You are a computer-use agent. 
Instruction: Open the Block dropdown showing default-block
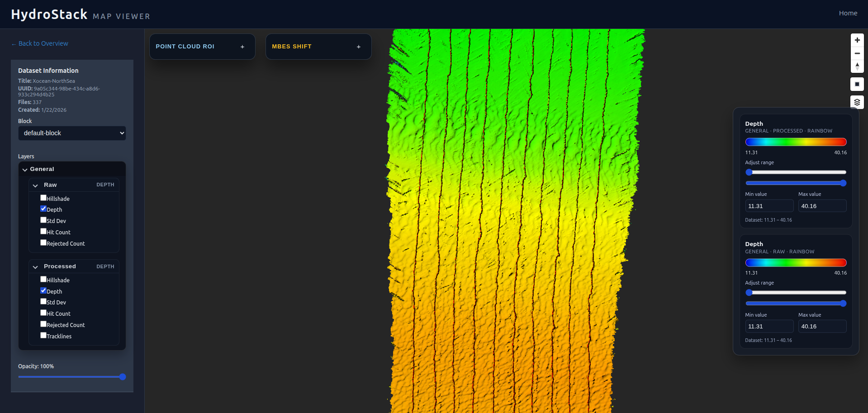click(72, 133)
